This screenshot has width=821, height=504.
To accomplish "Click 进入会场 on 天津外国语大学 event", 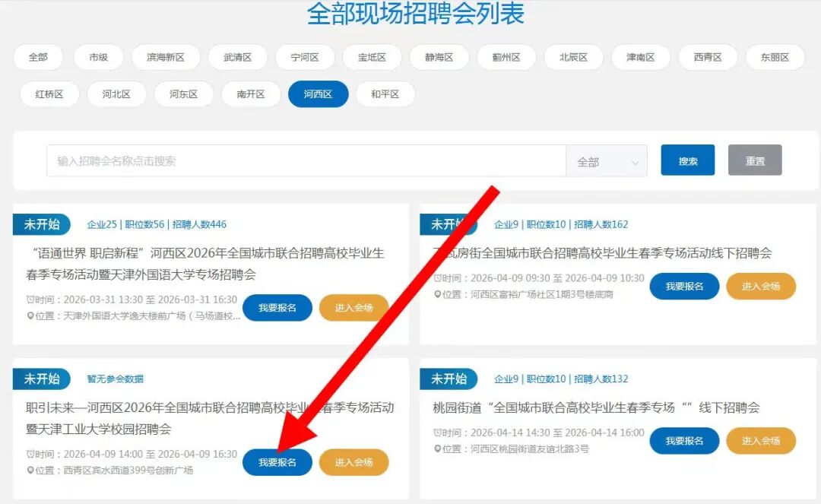I will pos(353,308).
